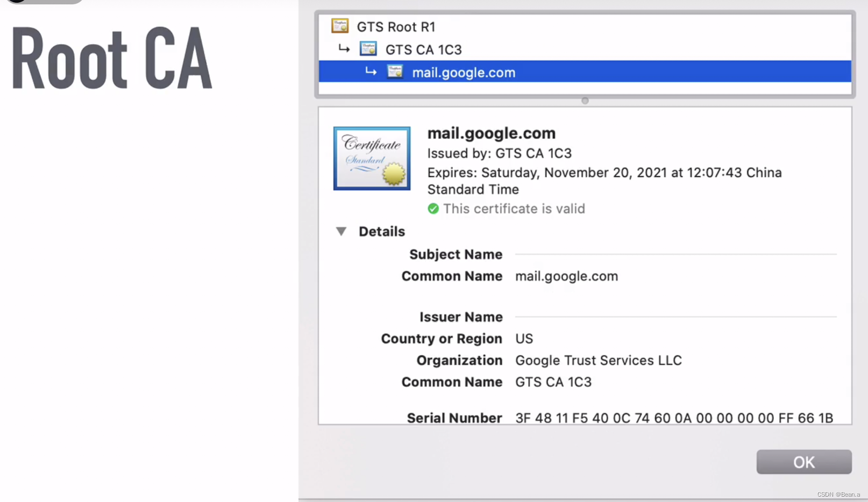
Task: Click the green valid checkmark icon
Action: point(433,209)
